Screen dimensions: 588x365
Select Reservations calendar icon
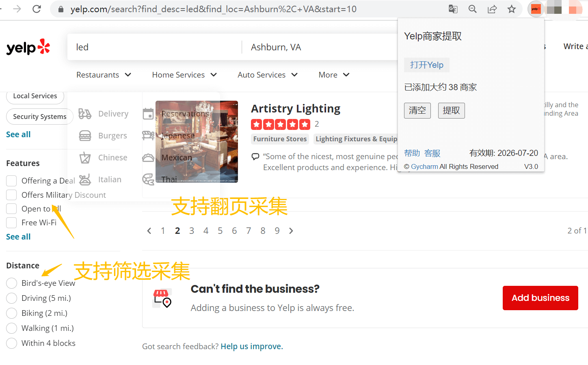(148, 114)
